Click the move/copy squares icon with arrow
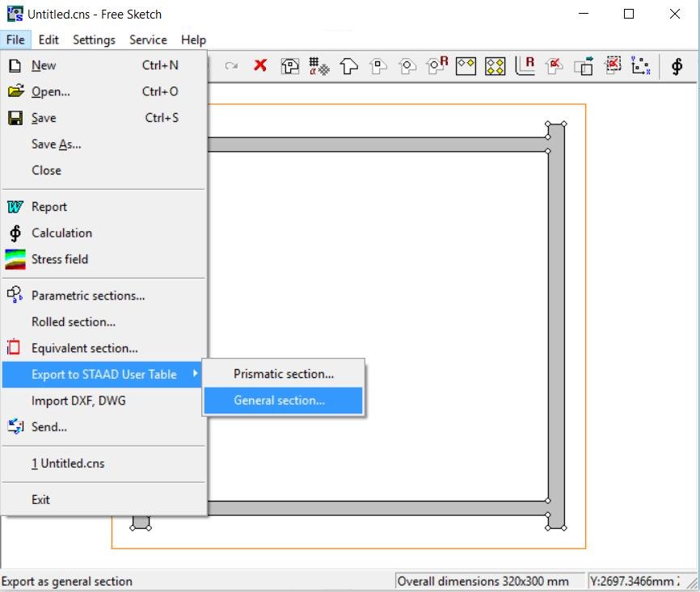This screenshot has height=592, width=700. point(584,65)
